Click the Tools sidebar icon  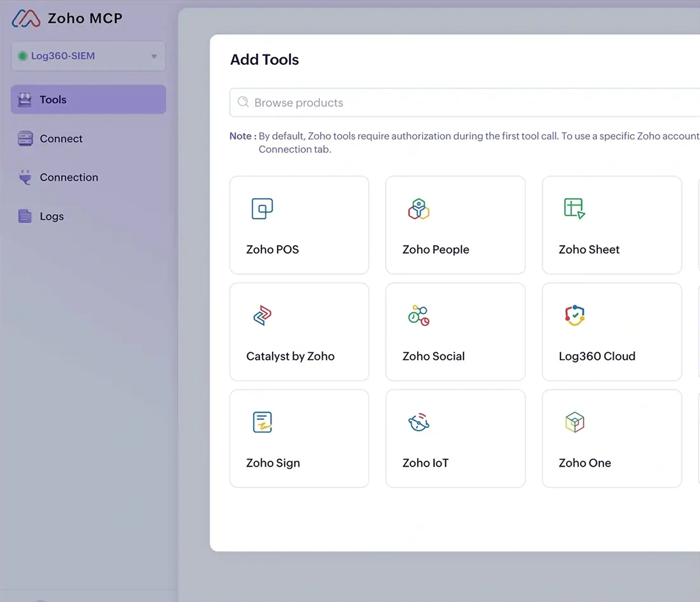tap(25, 99)
